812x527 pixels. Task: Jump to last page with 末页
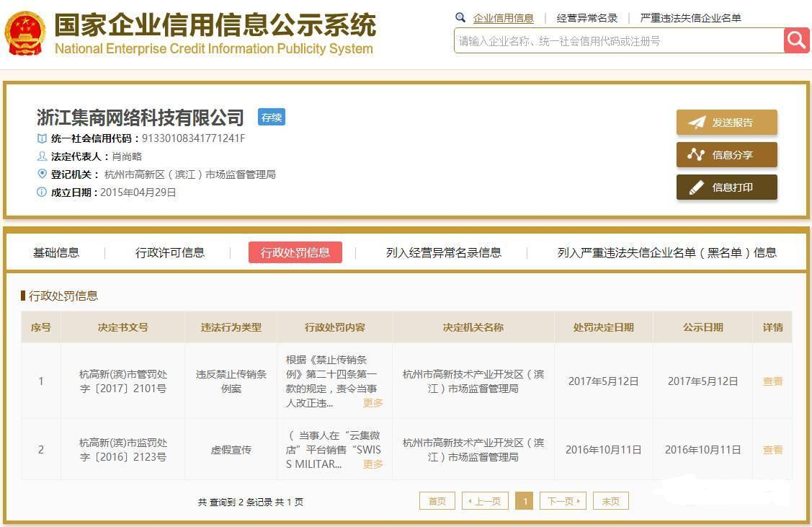click(610, 501)
